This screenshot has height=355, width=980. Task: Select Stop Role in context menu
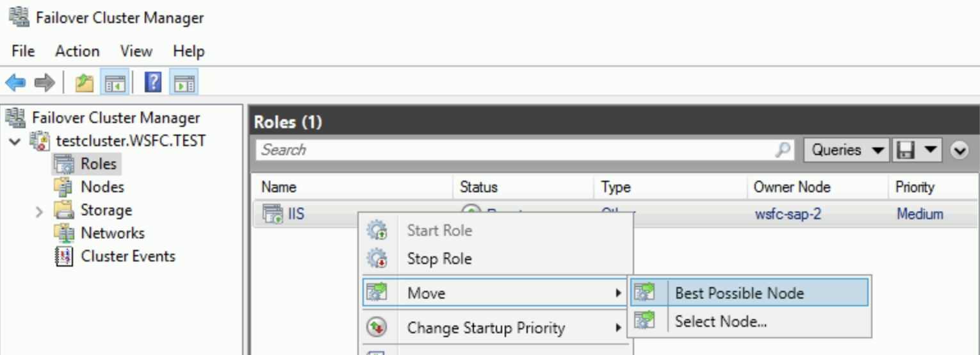[439, 259]
